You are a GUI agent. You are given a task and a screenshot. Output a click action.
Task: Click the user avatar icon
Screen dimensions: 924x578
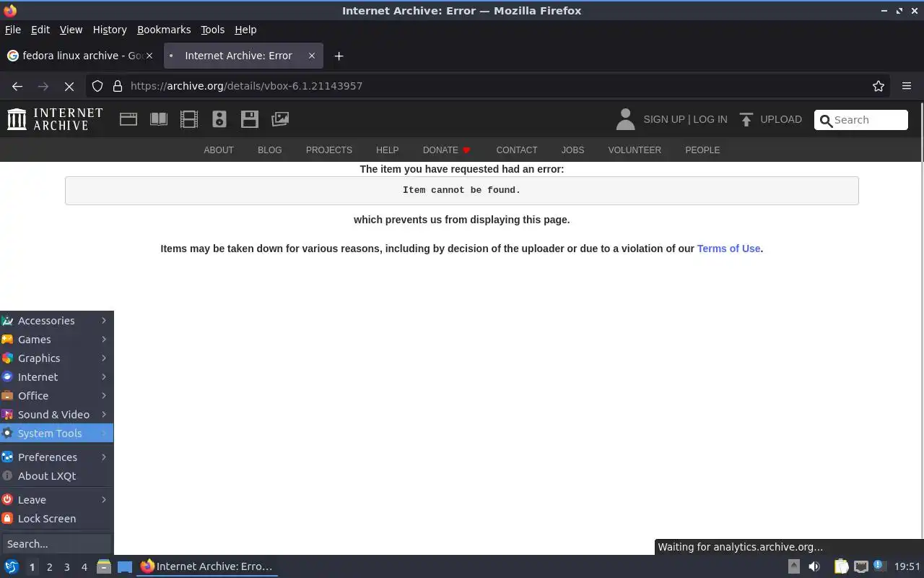click(x=625, y=119)
